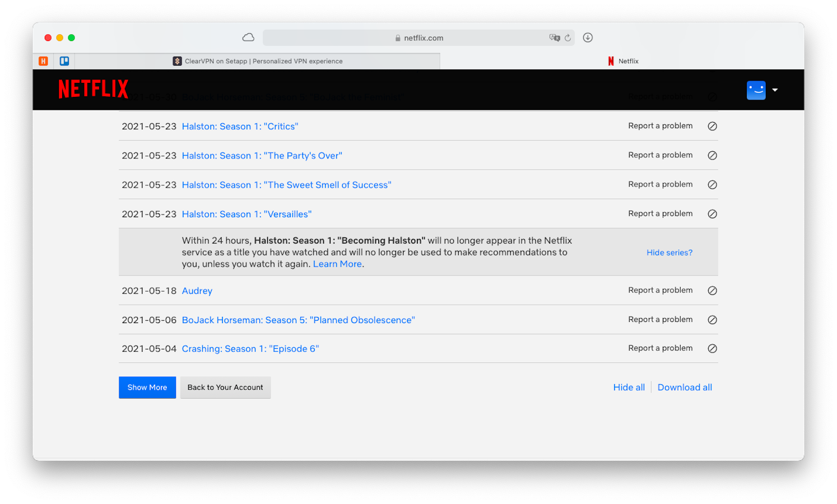The image size is (837, 504).
Task: Hide the "Audrey" entry with the slash icon
Action: [712, 291]
